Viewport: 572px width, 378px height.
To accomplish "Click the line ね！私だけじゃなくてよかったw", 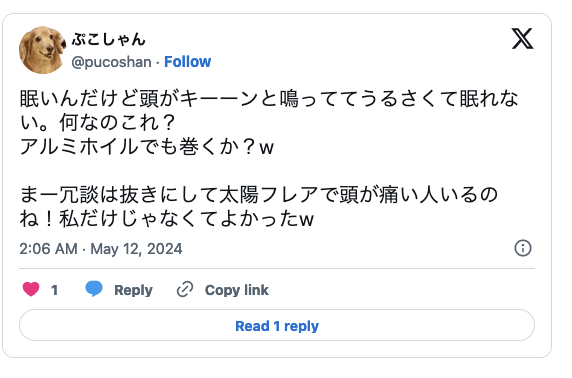I will (x=167, y=219).
